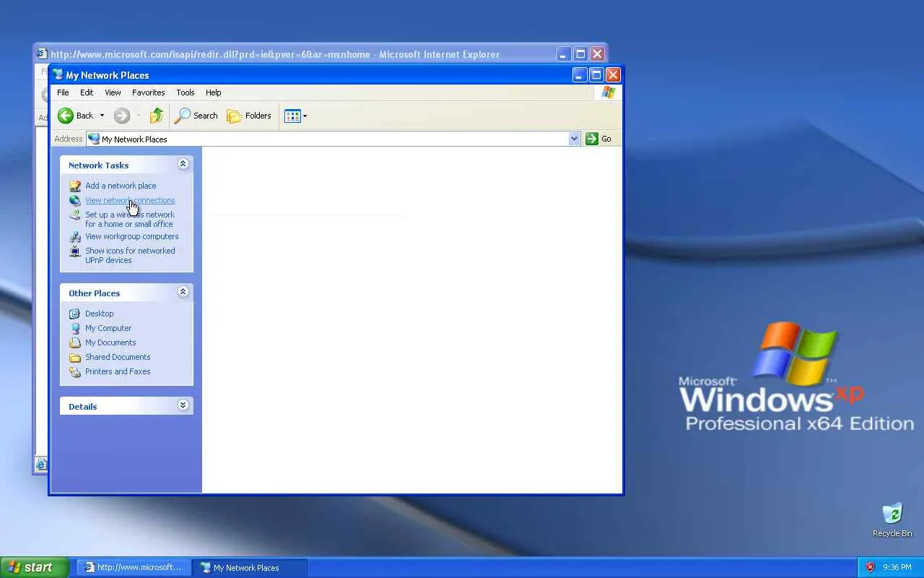924x578 pixels.
Task: Click View workgroup computers link
Action: 131,236
